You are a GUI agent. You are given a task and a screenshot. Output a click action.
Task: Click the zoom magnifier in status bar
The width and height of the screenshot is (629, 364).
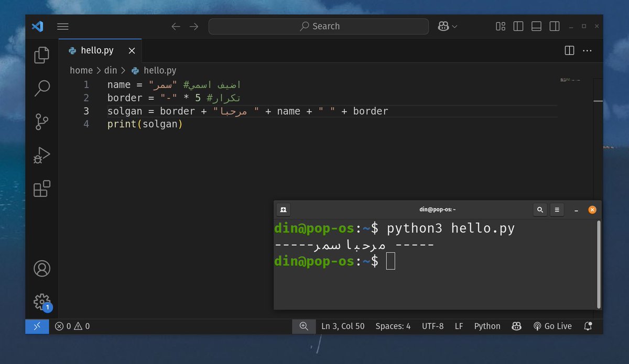pyautogui.click(x=303, y=326)
